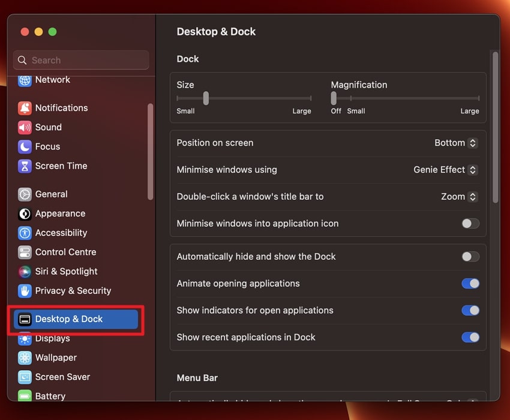Open Wallpaper settings
Screen dimensions: 510x420
25,358
